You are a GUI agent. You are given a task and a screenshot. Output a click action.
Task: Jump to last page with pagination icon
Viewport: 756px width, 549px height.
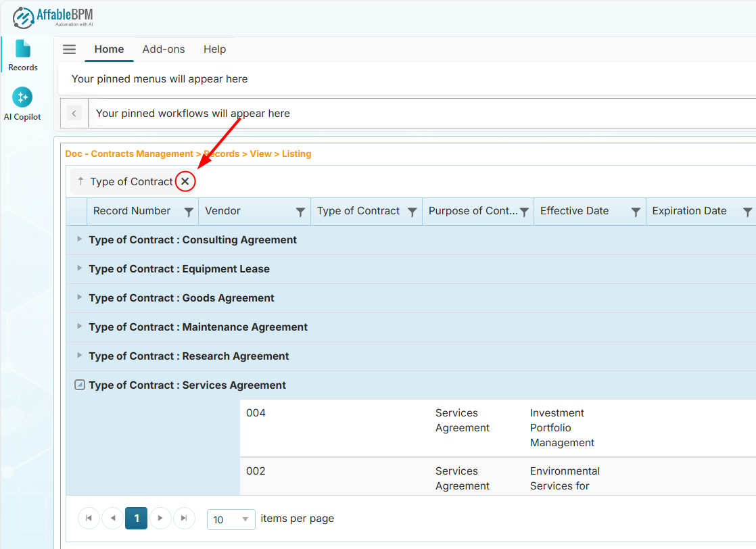[184, 518]
